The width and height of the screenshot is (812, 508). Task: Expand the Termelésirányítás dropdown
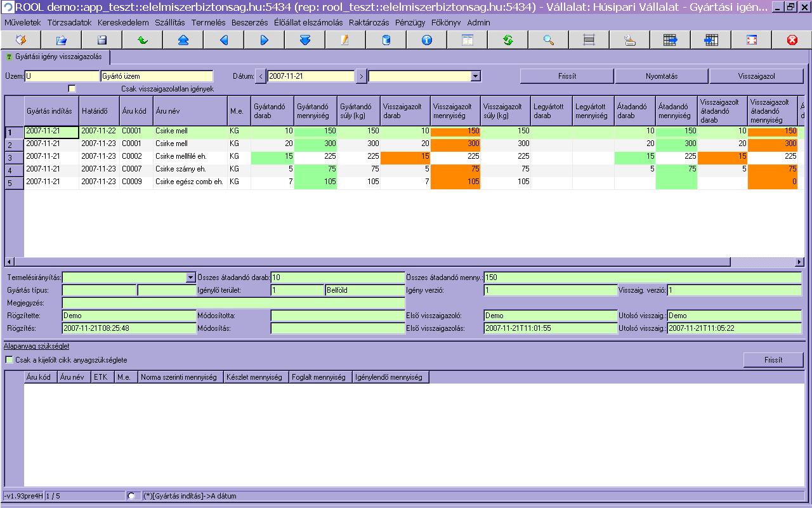[191, 277]
